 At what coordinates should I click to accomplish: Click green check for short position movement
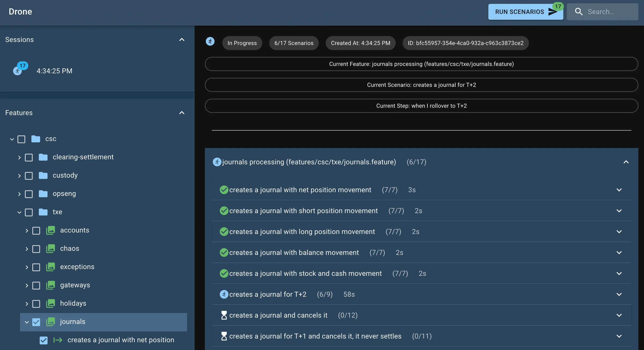tap(224, 211)
